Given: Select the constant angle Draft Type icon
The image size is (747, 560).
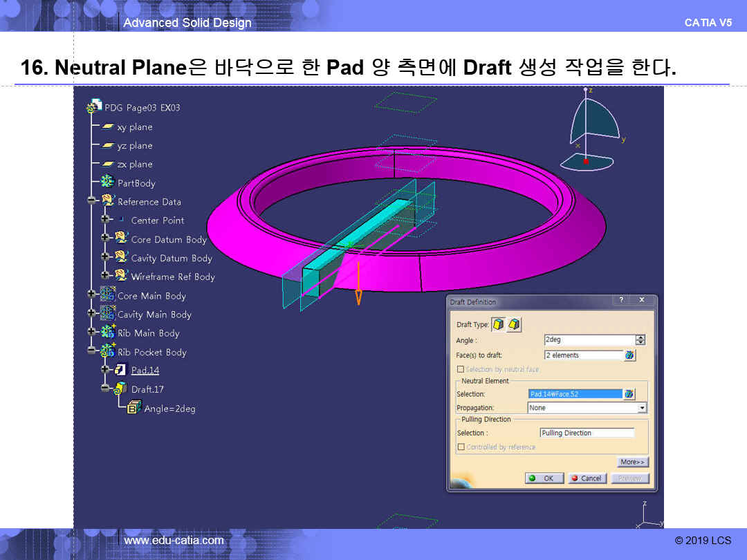Looking at the screenshot, I should pos(498,324).
